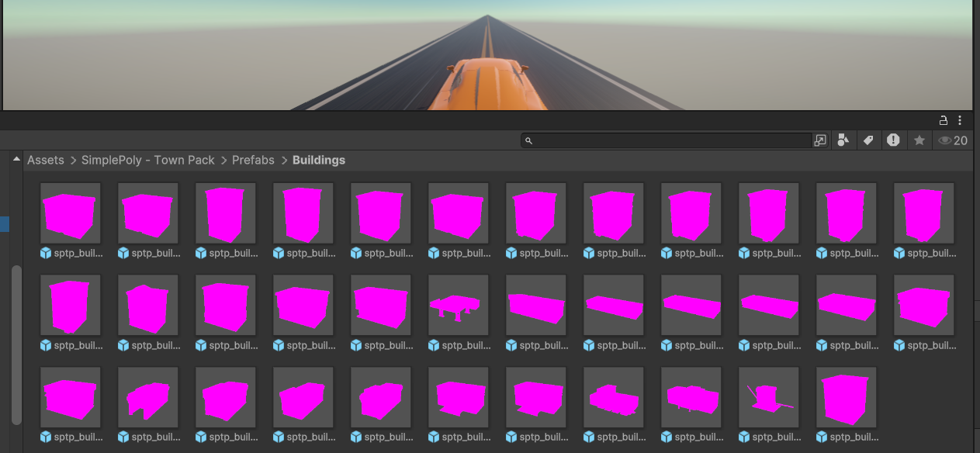Screen dimensions: 980x453
Task: Navigate to Prefabs via the breadcrumb
Action: (x=254, y=160)
